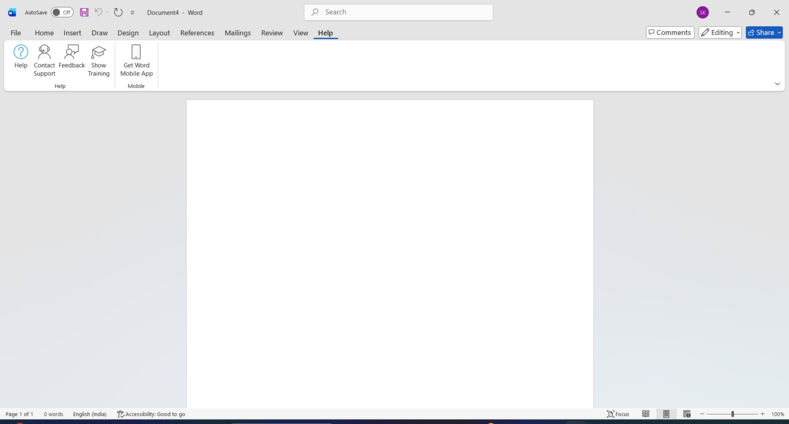Open the Feedback pane
Screen dimensions: 789x424
click(x=71, y=56)
